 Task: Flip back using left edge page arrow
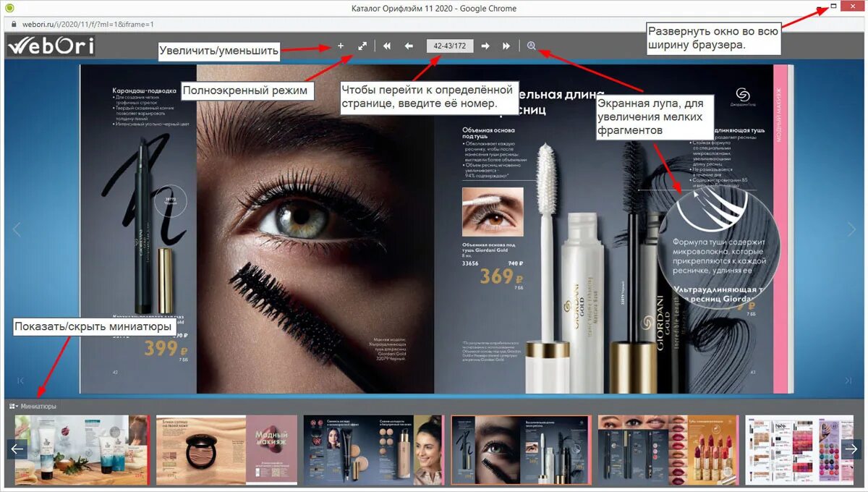click(17, 230)
